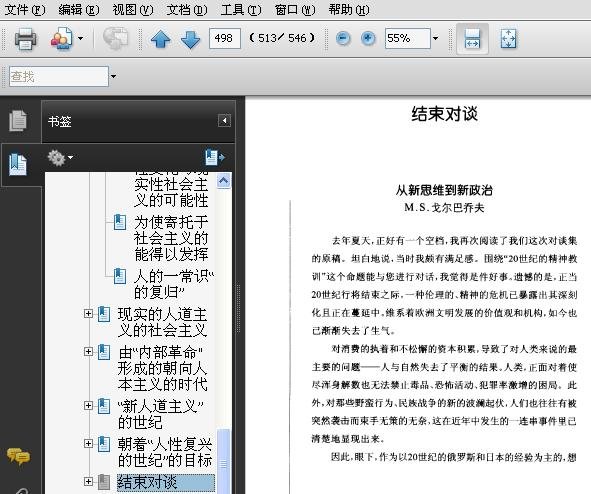Click the bookmarks panel scrollbar thumb

(224, 461)
